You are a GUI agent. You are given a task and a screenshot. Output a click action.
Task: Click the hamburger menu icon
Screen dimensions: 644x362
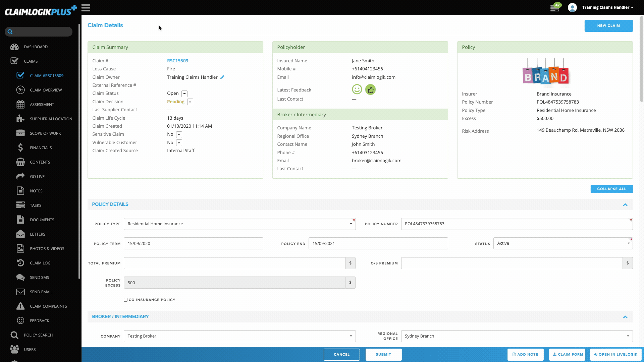pos(86,8)
